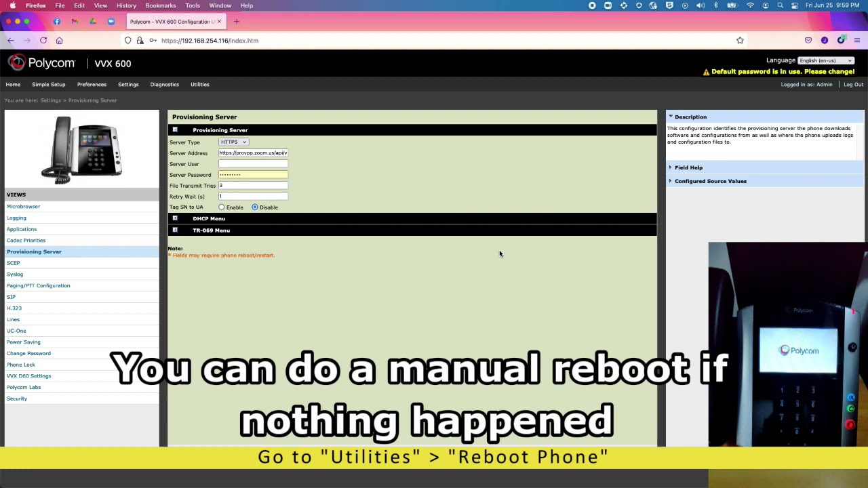Save page to Pocket
Screen dimensions: 868x488
pyautogui.click(x=808, y=41)
